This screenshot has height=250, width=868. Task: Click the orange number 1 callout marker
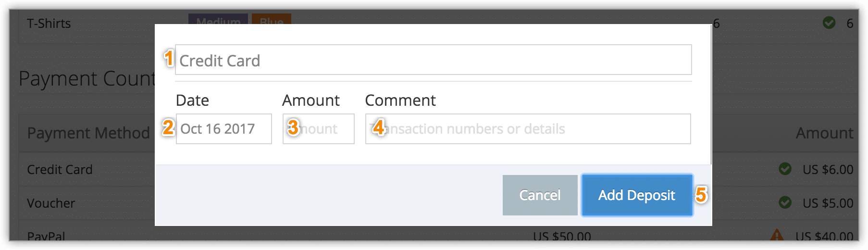point(168,58)
